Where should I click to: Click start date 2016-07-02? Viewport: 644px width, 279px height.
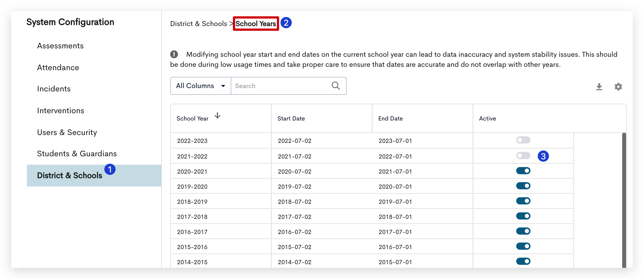[295, 232]
